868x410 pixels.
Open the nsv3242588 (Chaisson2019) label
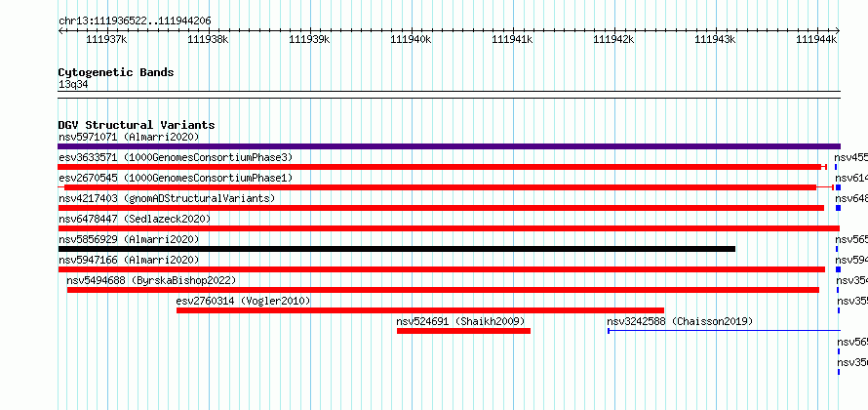click(x=680, y=321)
